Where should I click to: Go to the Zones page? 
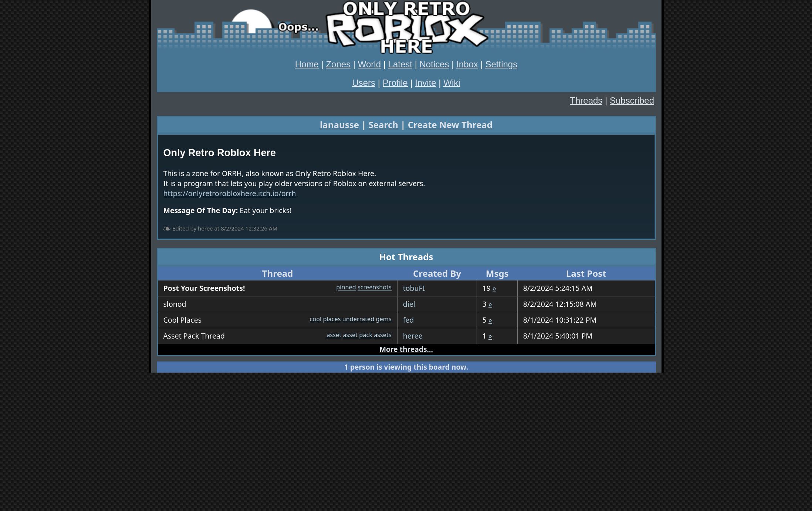point(338,64)
